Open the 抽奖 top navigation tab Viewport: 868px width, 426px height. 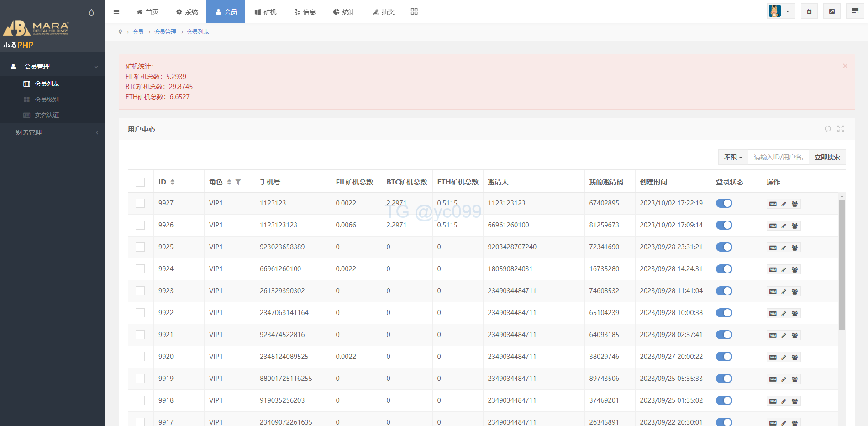tap(383, 12)
